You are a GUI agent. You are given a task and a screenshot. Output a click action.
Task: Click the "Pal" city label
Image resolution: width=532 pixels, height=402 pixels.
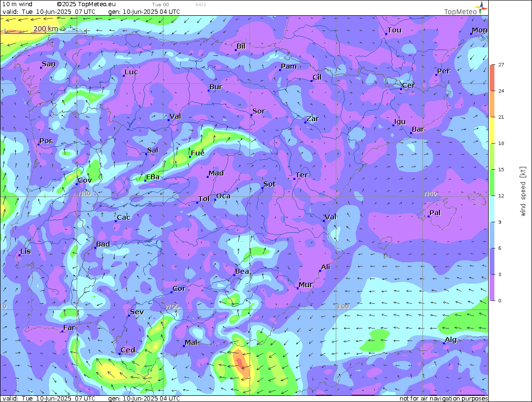(435, 213)
